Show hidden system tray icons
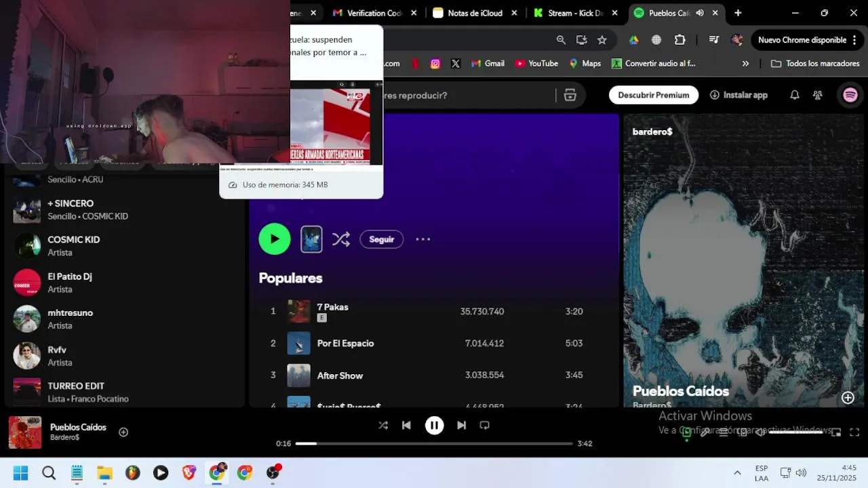 pyautogui.click(x=736, y=473)
